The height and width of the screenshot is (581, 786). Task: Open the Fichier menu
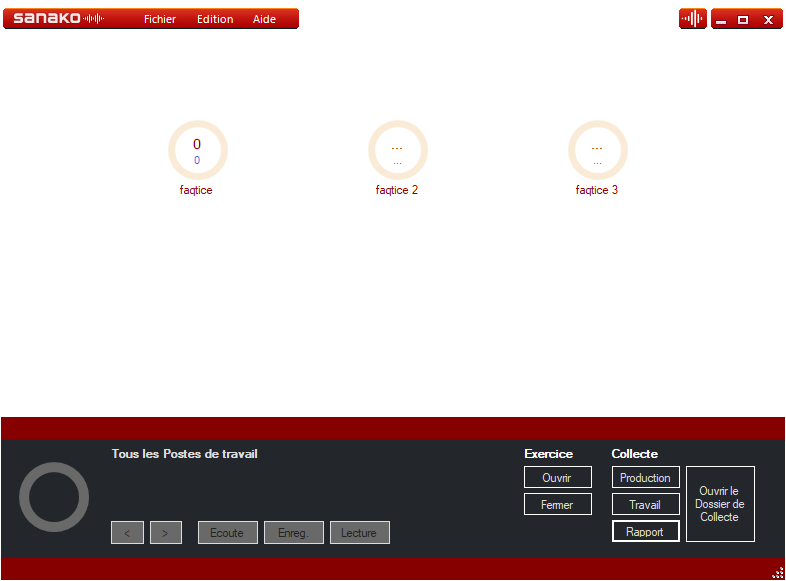(x=160, y=19)
